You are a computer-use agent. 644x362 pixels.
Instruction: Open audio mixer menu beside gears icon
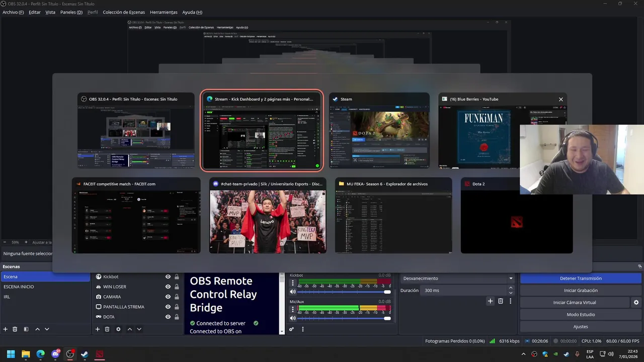[303, 329]
